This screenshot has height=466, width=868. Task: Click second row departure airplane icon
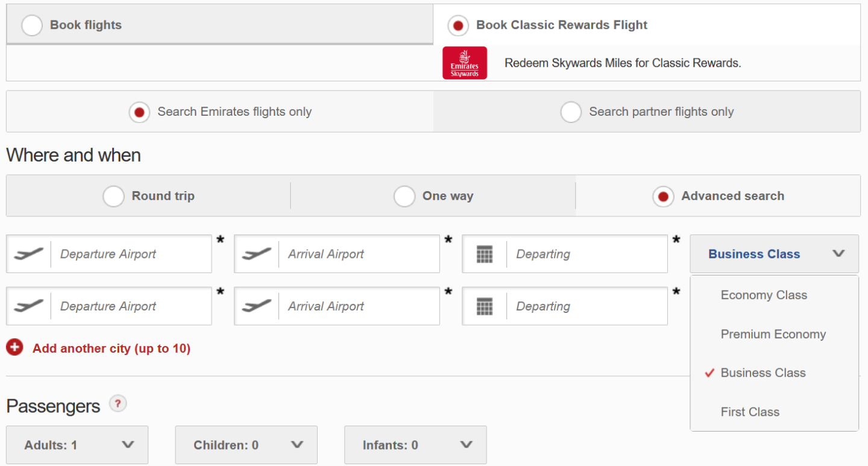[28, 306]
